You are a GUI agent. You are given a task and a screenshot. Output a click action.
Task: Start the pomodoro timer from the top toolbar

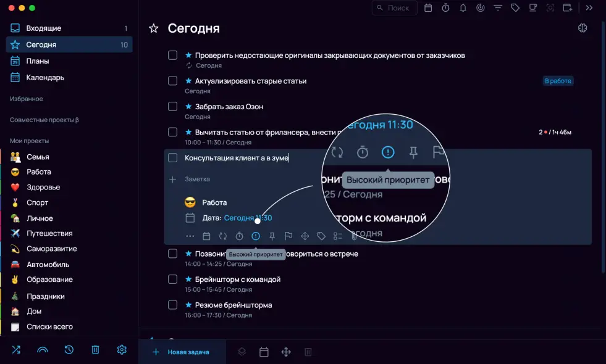tap(445, 8)
